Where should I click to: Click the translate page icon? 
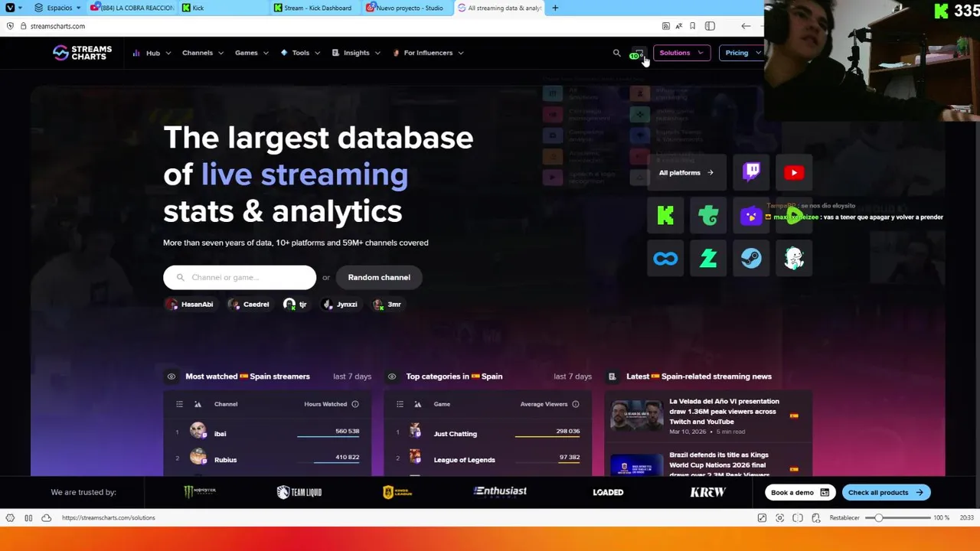[x=678, y=26]
